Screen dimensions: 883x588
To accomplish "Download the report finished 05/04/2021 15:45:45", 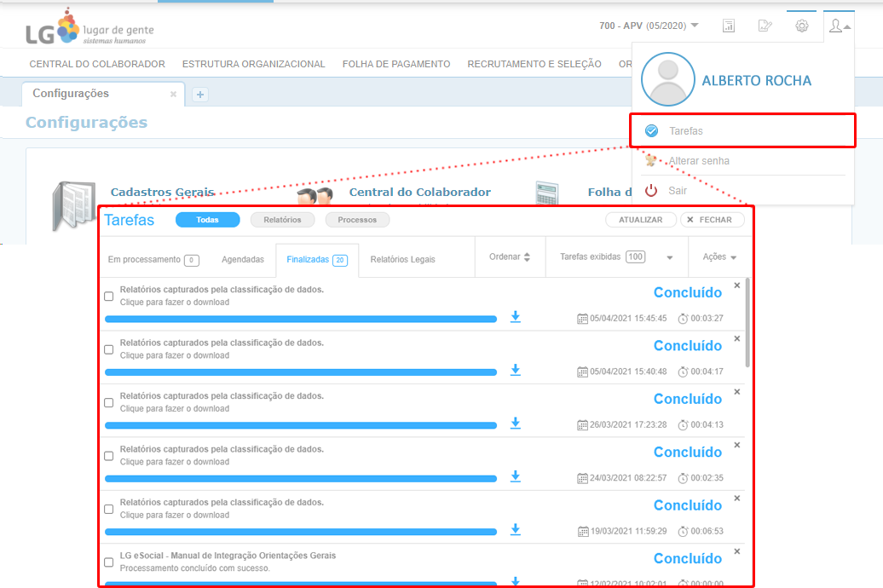I will [x=515, y=317].
